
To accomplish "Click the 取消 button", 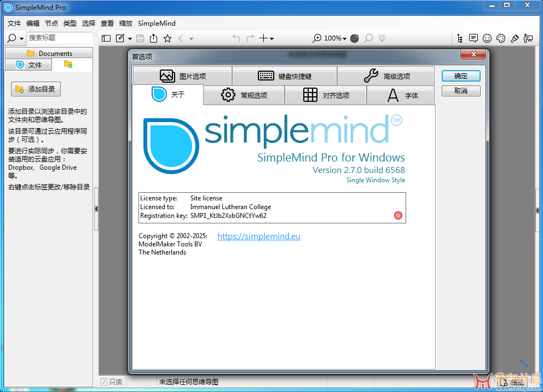I will point(461,91).
